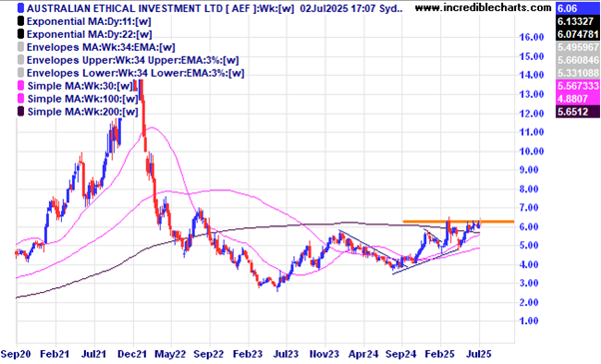The width and height of the screenshot is (601, 364).
Task: Click the Dec21 date axis label
Action: pos(133,354)
